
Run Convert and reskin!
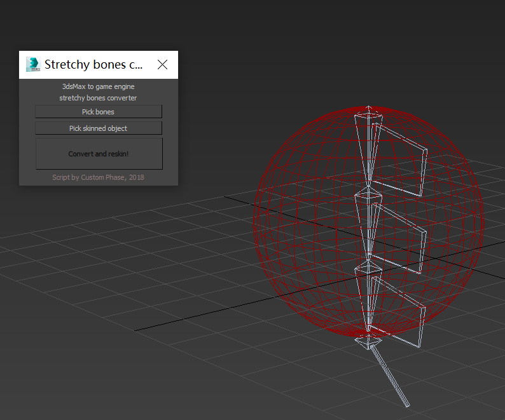click(99, 154)
